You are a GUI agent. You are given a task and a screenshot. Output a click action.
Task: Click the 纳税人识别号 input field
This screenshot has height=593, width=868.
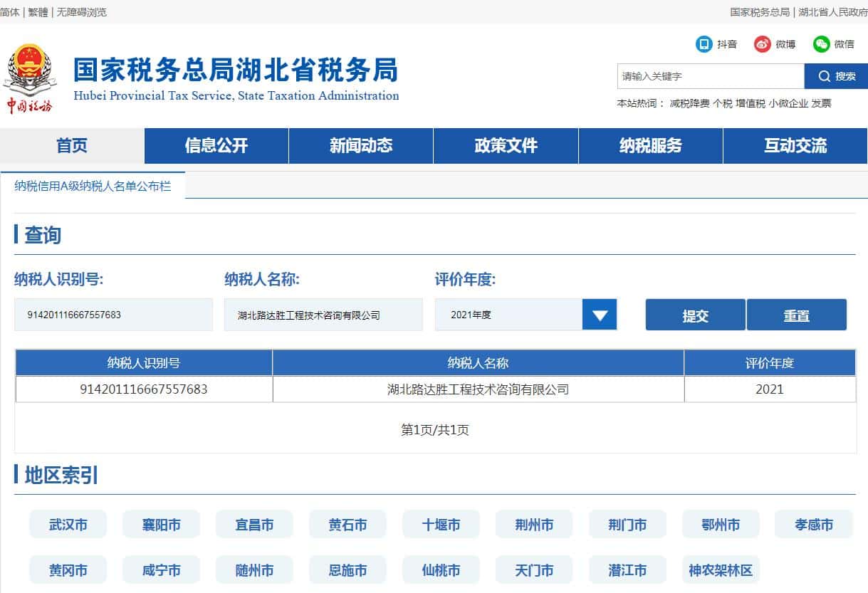click(x=113, y=315)
